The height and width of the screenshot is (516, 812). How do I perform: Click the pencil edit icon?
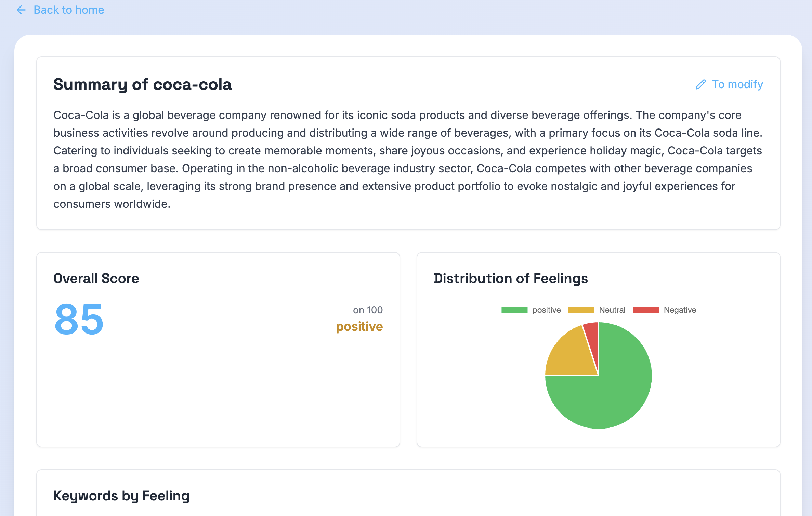pyautogui.click(x=700, y=84)
